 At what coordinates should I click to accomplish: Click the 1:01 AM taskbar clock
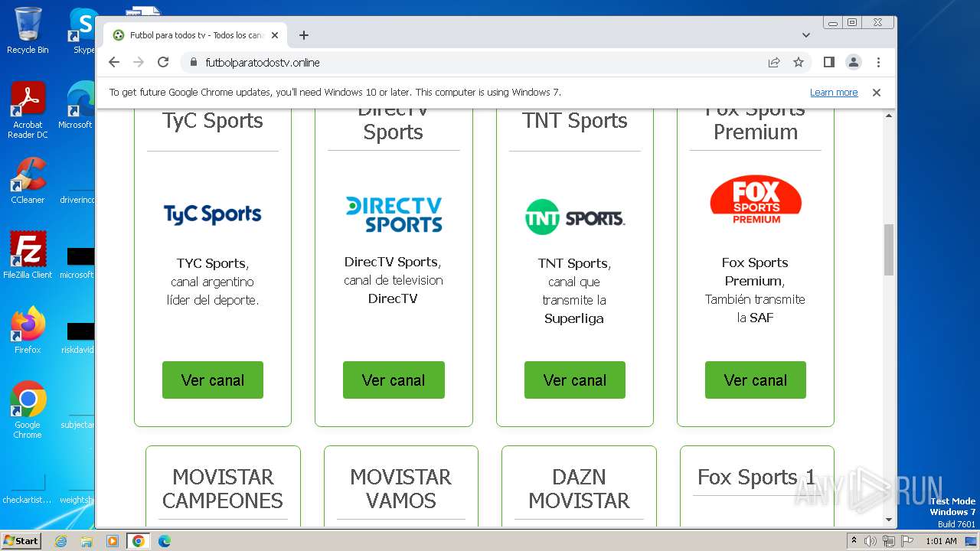(941, 541)
